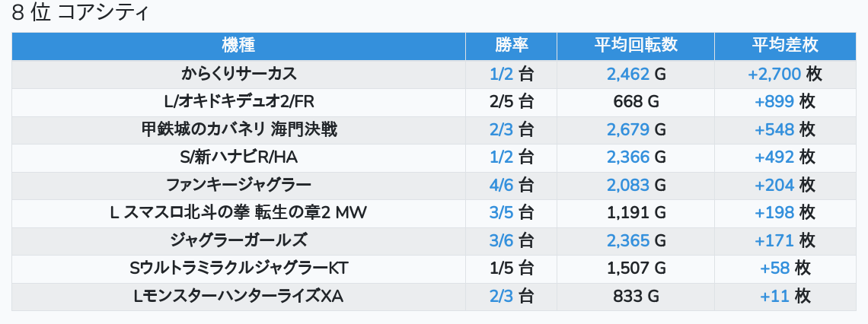The width and height of the screenshot is (868, 324).
Task: Open the +548 difference link
Action: [774, 130]
